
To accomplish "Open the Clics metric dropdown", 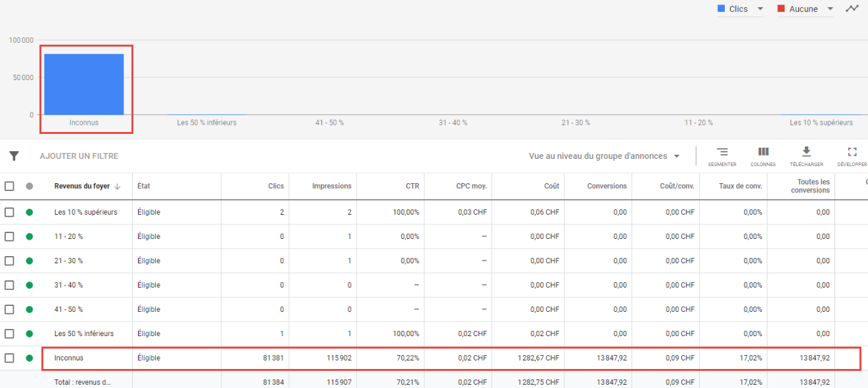I will [x=741, y=9].
